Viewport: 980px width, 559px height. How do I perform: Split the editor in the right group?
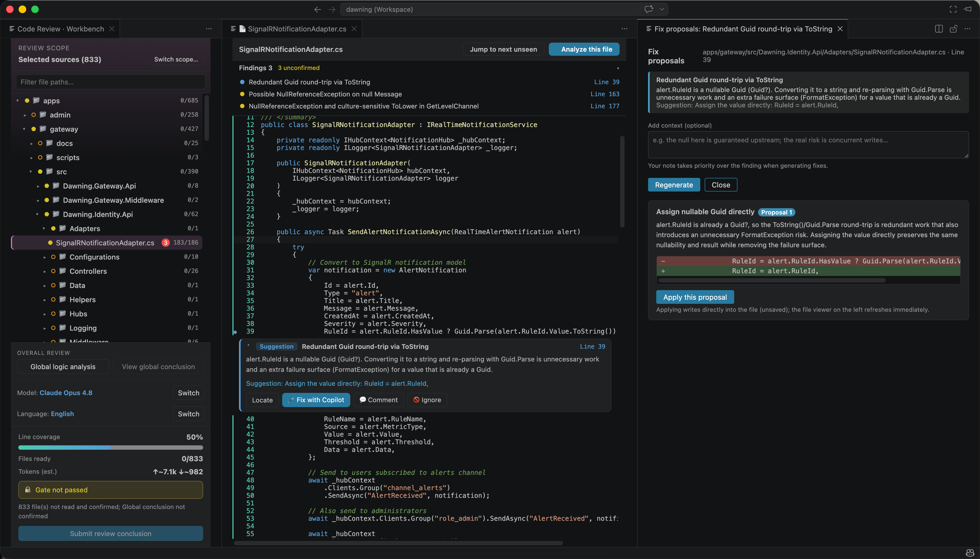click(938, 29)
